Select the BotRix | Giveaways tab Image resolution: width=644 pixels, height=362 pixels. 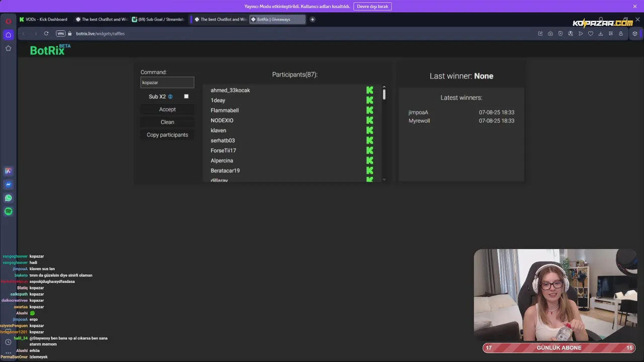[x=277, y=20]
